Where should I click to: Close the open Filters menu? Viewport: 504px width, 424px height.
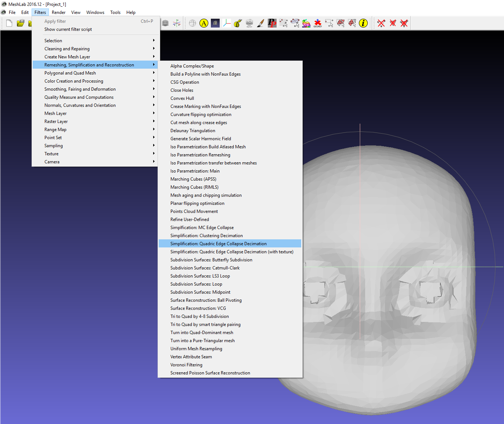40,12
